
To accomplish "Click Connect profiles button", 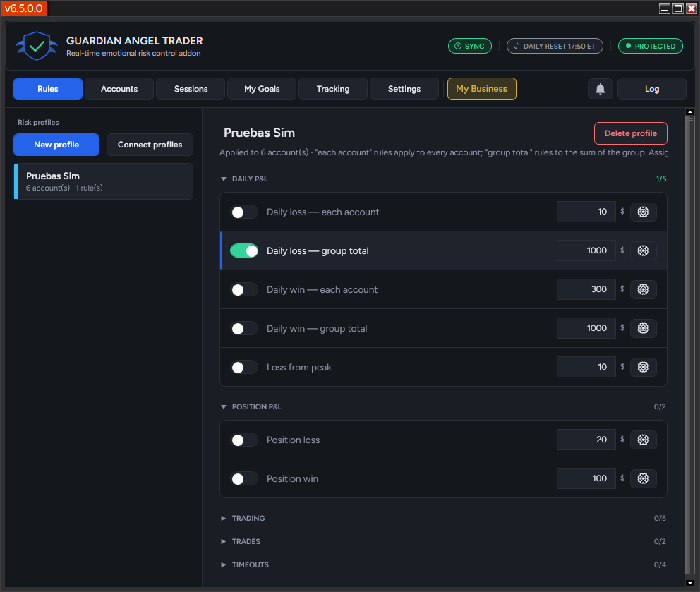I will [150, 145].
